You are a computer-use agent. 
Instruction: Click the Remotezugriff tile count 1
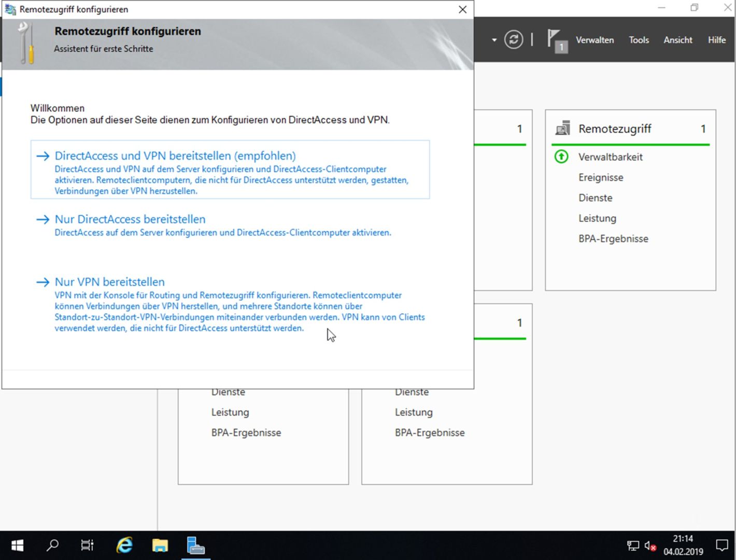point(703,129)
